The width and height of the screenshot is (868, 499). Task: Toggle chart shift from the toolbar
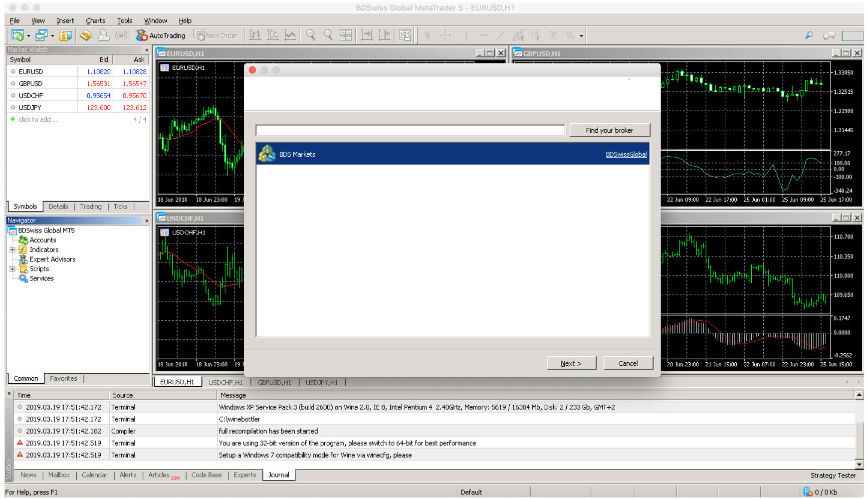(x=384, y=35)
